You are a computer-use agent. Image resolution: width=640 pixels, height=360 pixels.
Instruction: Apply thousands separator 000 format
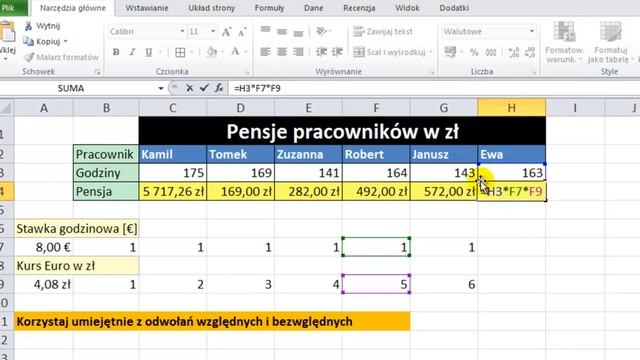coord(491,52)
